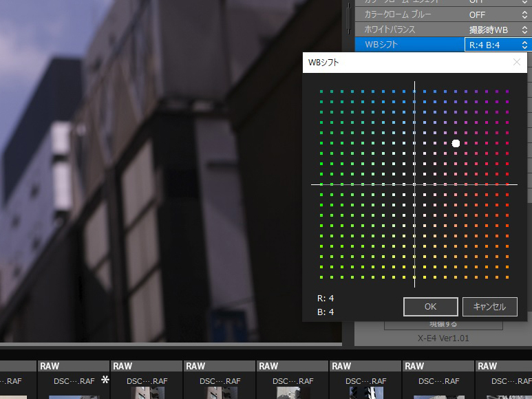
Task: Cancel WB shift with キャンセル button
Action: point(489,306)
